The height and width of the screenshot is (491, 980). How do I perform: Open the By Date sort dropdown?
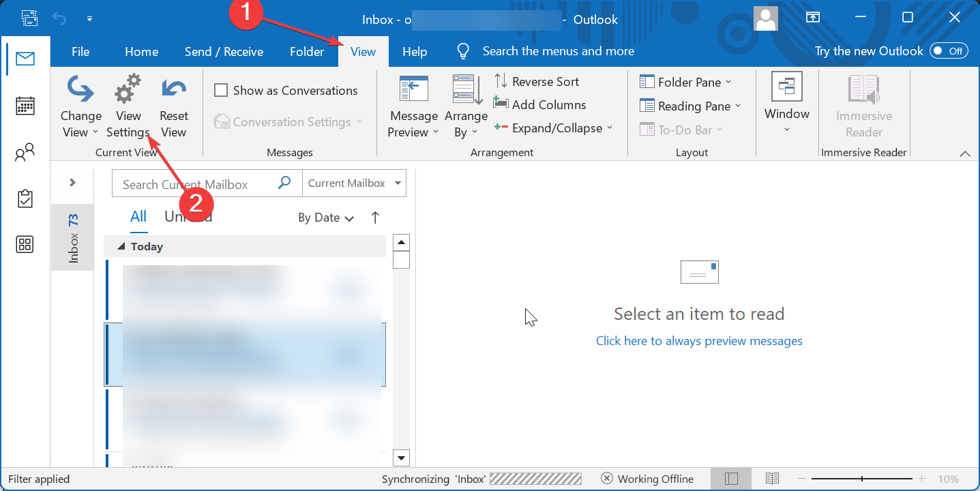(326, 218)
